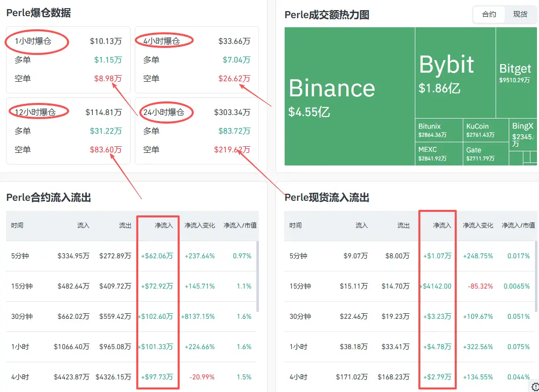
Task: Select the Bybit tile in heatmap
Action: coord(455,73)
